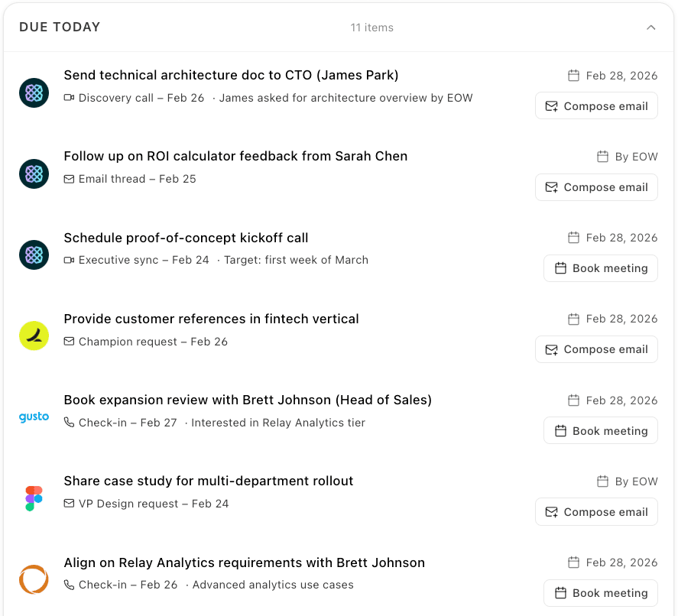Book meeting for Relay Analytics requirements alignment
Image resolution: width=678 pixels, height=616 pixels.
(601, 592)
